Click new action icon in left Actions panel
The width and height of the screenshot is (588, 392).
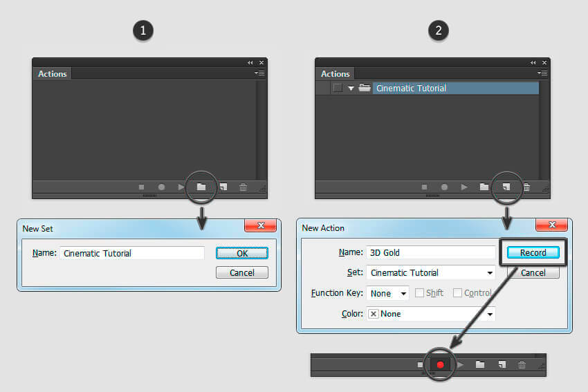pyautogui.click(x=223, y=187)
